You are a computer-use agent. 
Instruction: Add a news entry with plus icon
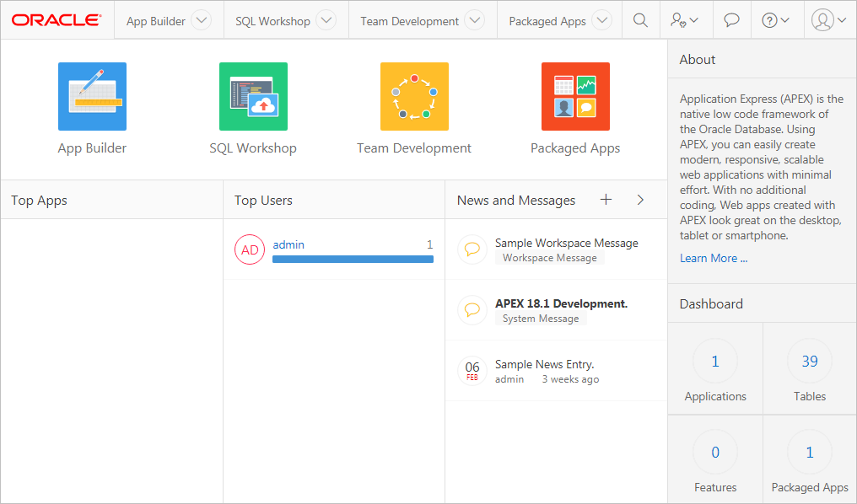click(x=606, y=200)
